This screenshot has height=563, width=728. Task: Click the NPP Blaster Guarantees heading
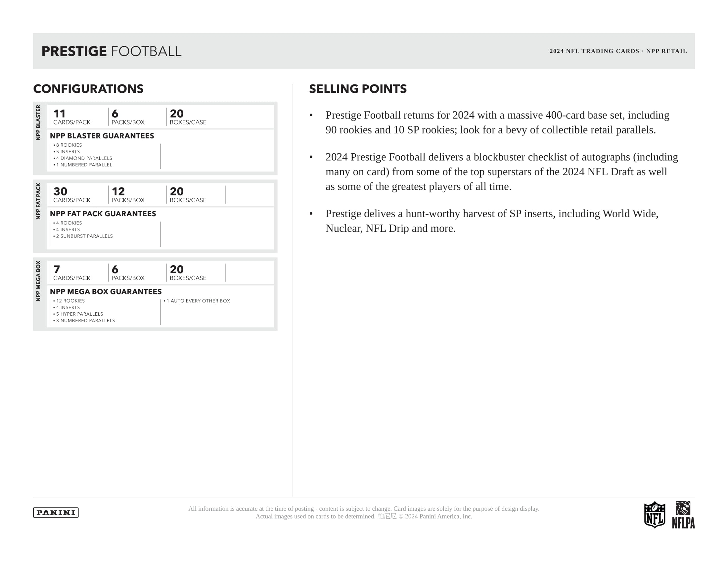(102, 136)
